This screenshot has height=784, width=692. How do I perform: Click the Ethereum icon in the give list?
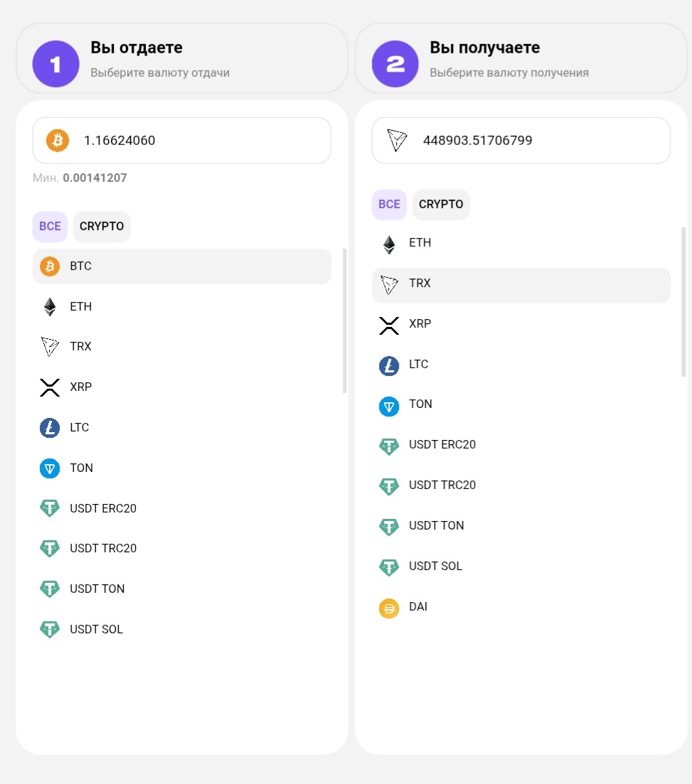50,307
